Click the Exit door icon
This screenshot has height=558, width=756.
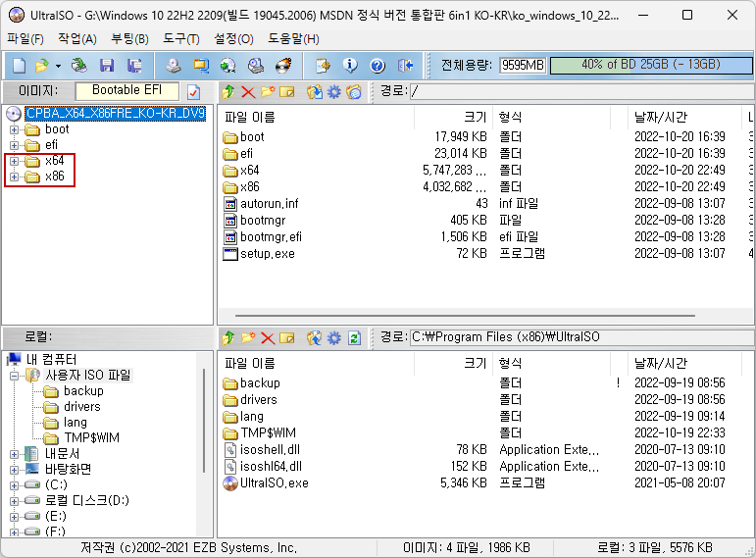406,66
